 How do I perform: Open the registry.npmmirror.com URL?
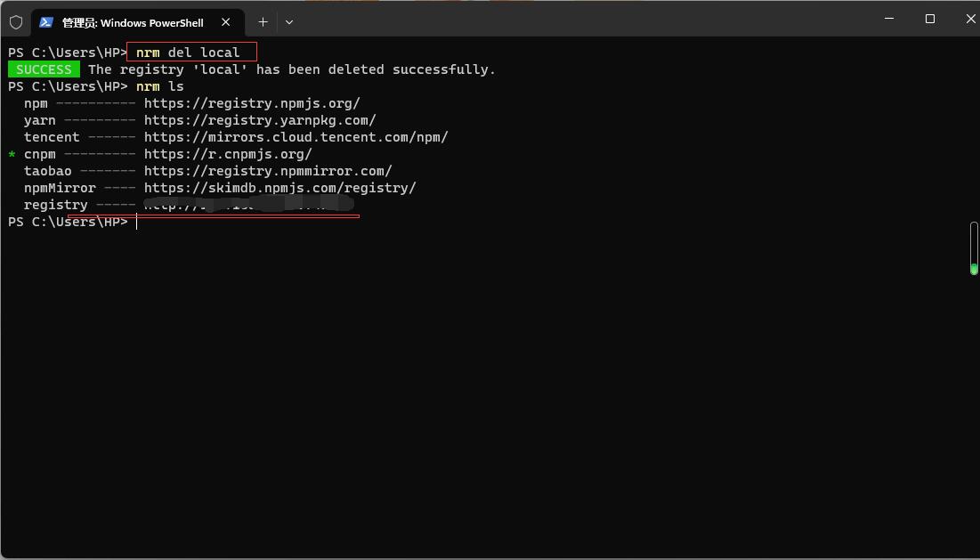coord(268,171)
